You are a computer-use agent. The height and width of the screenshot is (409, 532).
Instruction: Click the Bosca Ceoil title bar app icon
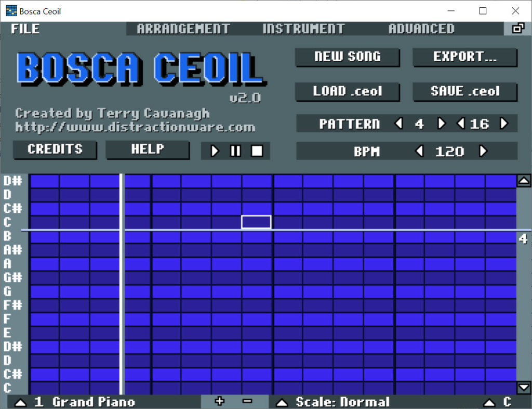[11, 11]
